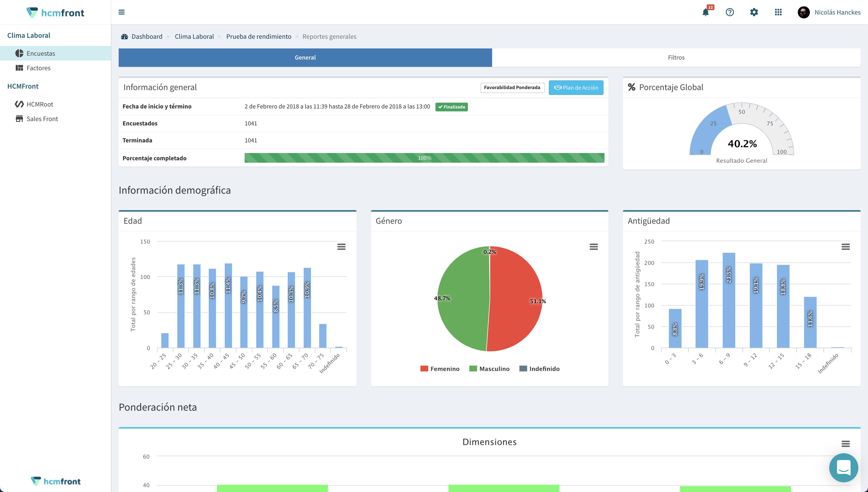Open the Factores section icon
The height and width of the screenshot is (492, 868).
click(x=19, y=68)
